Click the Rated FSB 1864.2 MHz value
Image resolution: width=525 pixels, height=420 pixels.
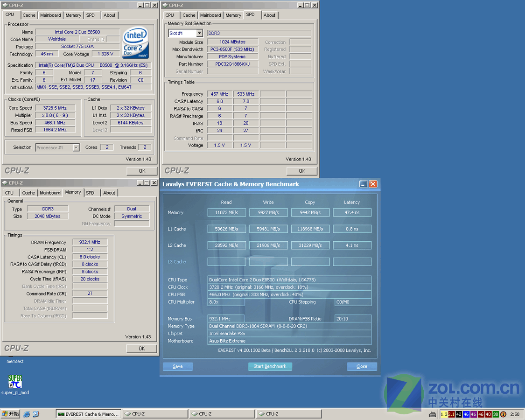click(x=55, y=130)
